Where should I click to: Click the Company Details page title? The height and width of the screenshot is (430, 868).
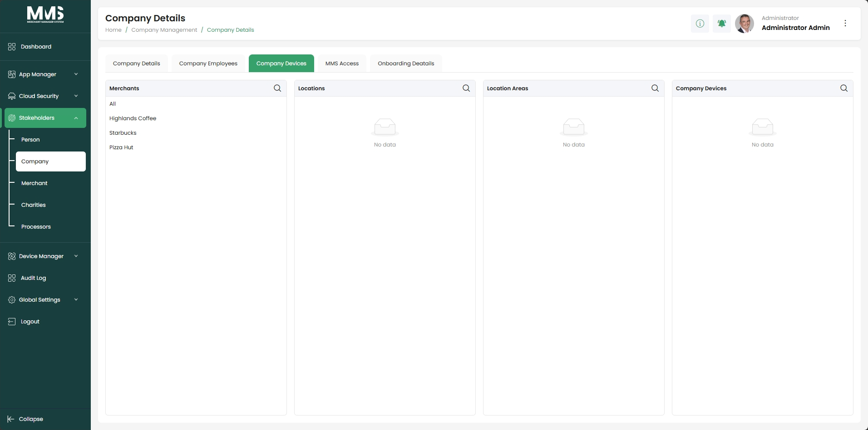coord(145,18)
